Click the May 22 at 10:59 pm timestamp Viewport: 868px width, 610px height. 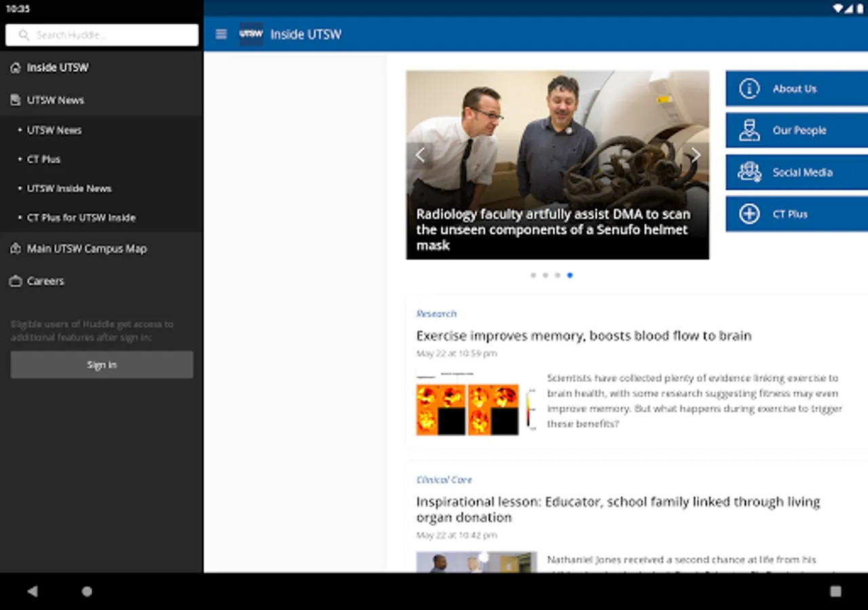pos(456,354)
